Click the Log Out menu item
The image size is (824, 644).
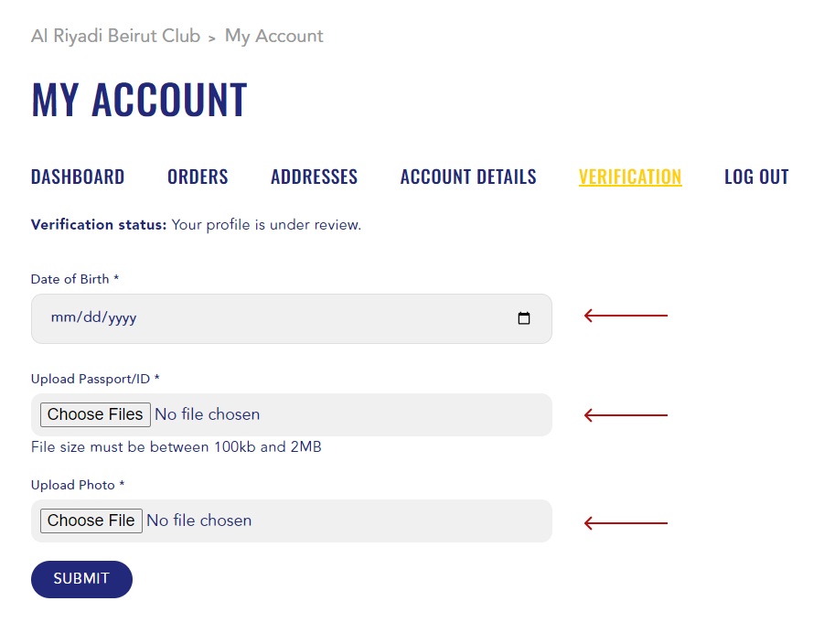(756, 177)
